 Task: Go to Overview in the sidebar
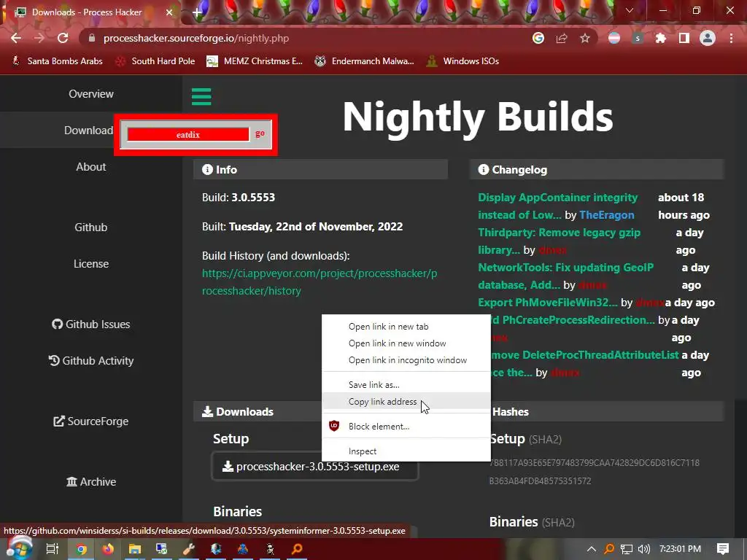click(91, 94)
